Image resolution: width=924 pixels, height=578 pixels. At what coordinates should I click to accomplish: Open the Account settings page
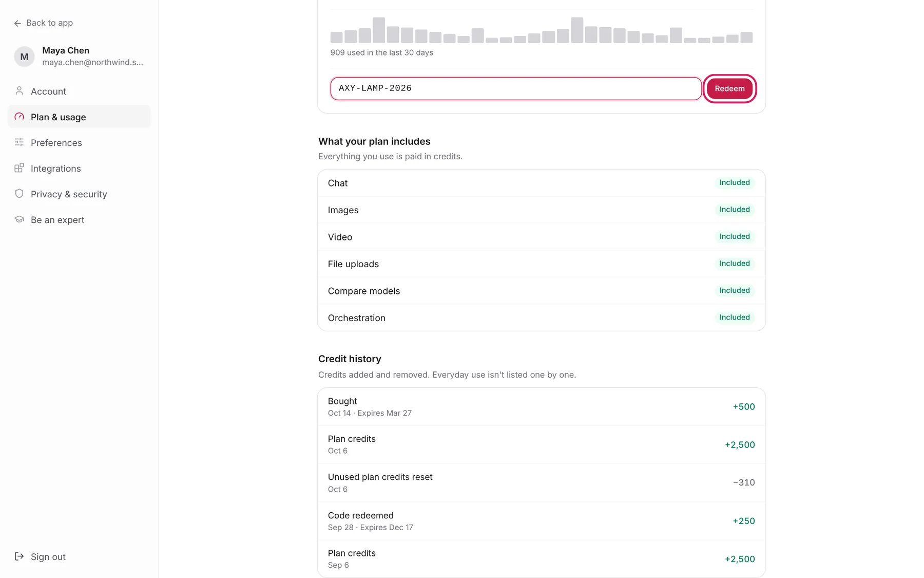(x=79, y=91)
